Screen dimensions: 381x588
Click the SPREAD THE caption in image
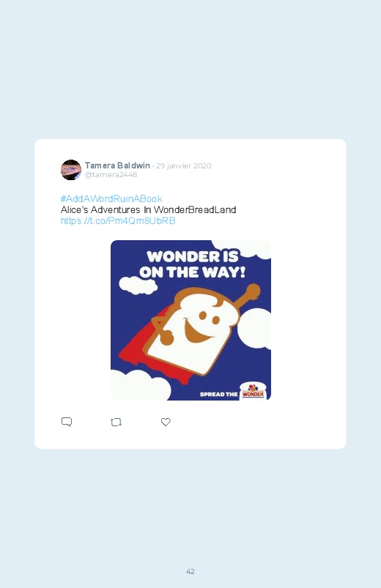[219, 394]
